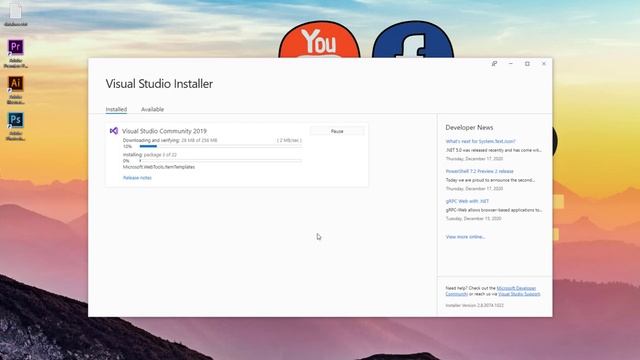Click 'Today we are proud to announce' summary
Image resolution: width=640 pixels, height=360 pixels.
click(x=490, y=180)
